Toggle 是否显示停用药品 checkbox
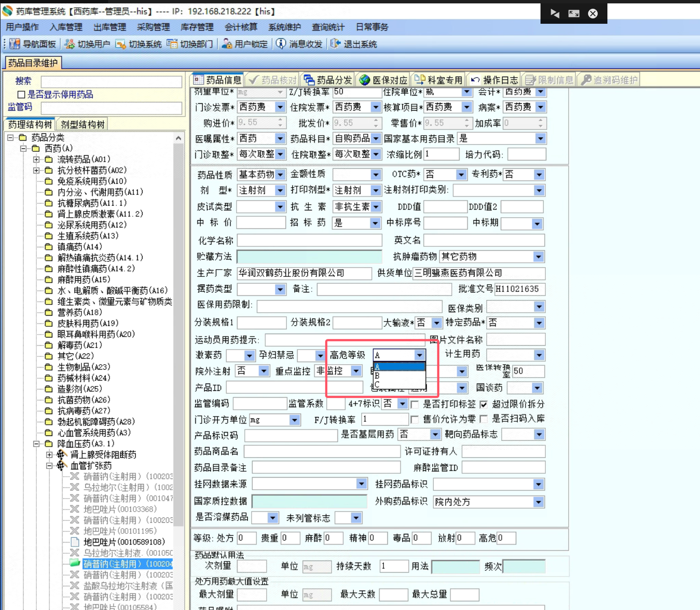This screenshot has width=700, height=610. tap(21, 95)
